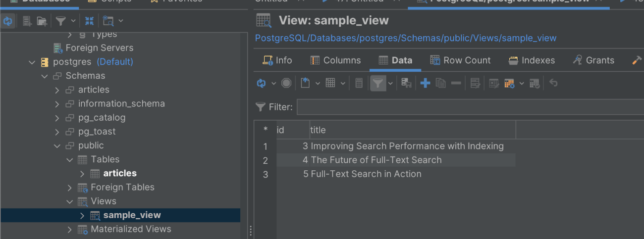Switch to the Columns tab
This screenshot has height=239, width=644.
tap(335, 60)
